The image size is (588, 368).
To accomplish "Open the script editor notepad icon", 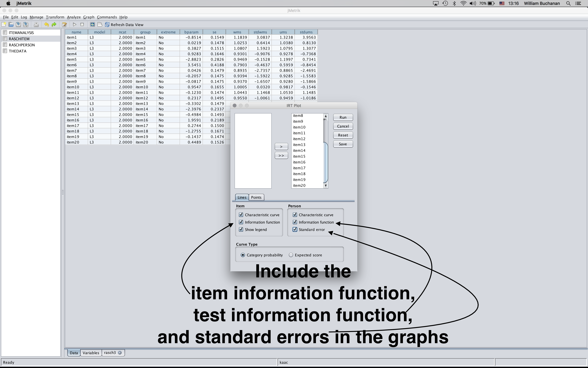I will click(x=64, y=25).
